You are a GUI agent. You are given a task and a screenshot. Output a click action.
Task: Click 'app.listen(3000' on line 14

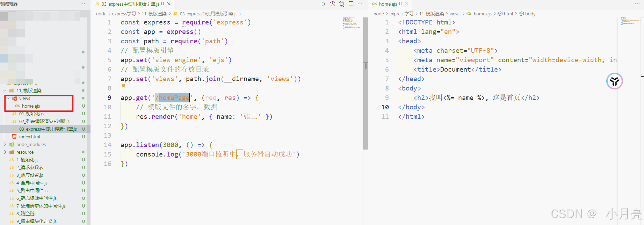(x=149, y=145)
